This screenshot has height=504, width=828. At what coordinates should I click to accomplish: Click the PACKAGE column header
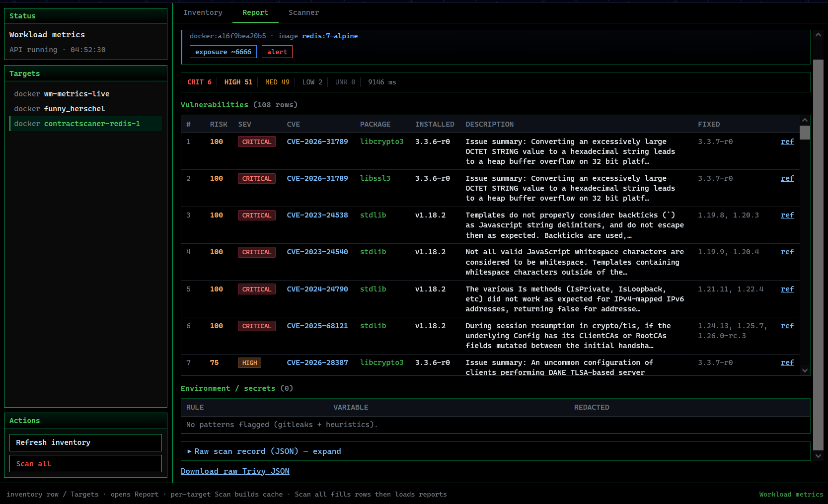(375, 124)
